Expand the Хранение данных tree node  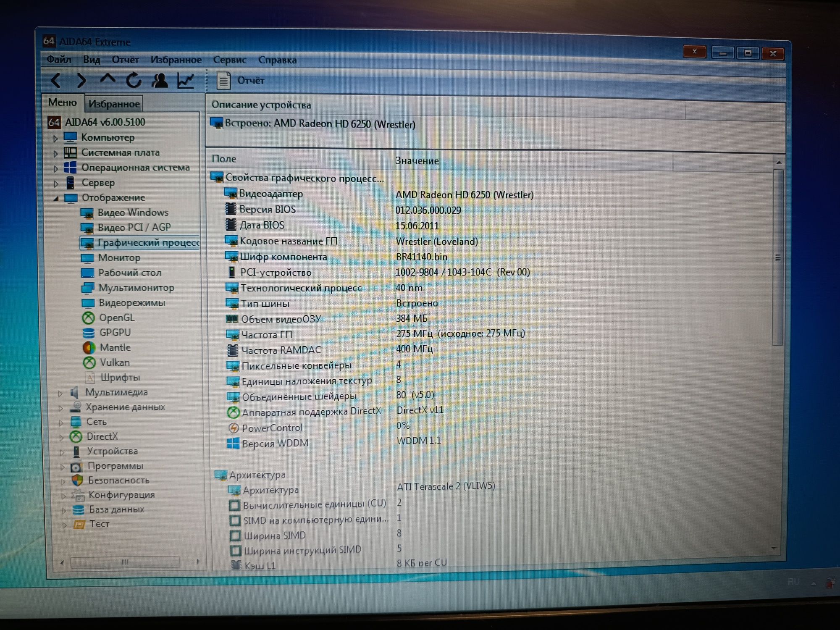pos(60,408)
